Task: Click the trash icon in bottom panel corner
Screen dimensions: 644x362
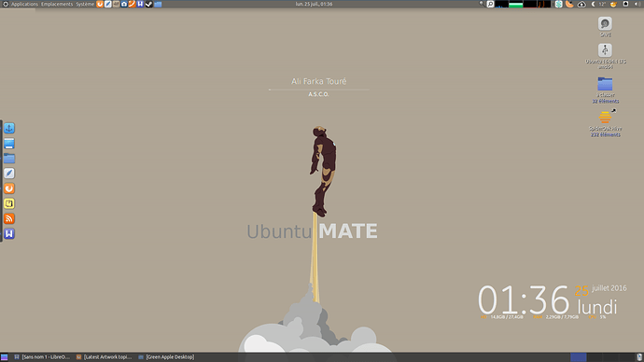Action: point(639,357)
